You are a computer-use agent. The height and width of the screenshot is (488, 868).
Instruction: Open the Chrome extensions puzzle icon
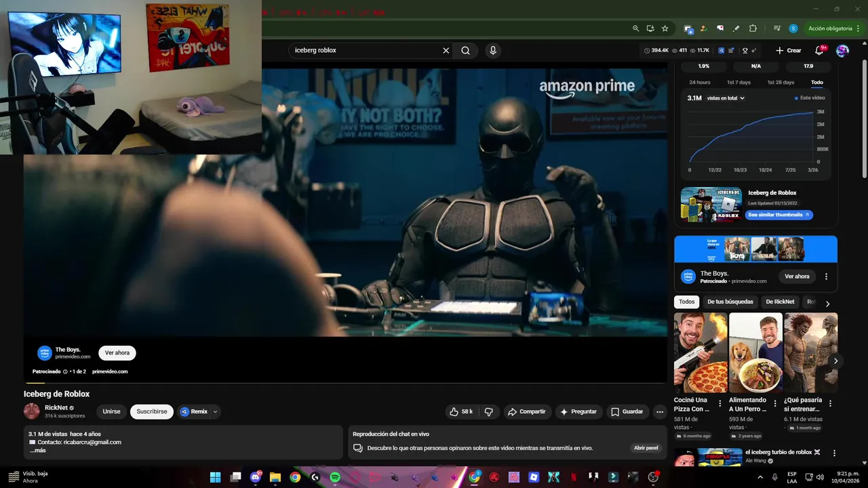click(753, 28)
